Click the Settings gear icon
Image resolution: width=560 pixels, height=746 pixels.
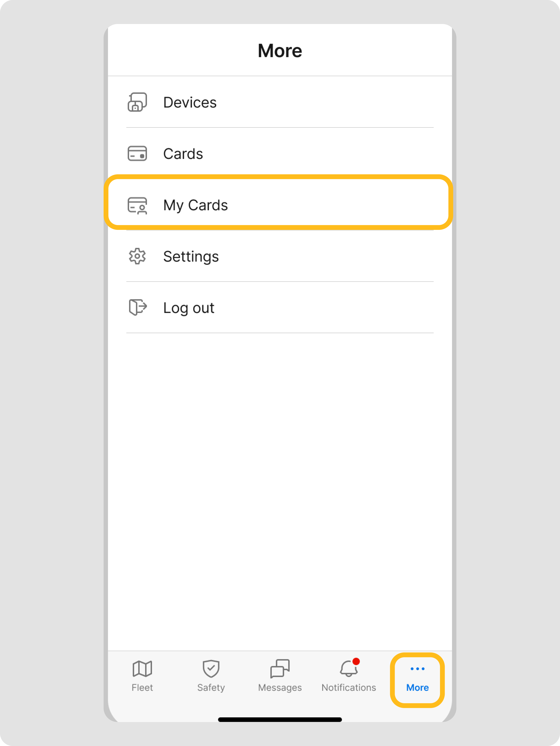coord(137,256)
